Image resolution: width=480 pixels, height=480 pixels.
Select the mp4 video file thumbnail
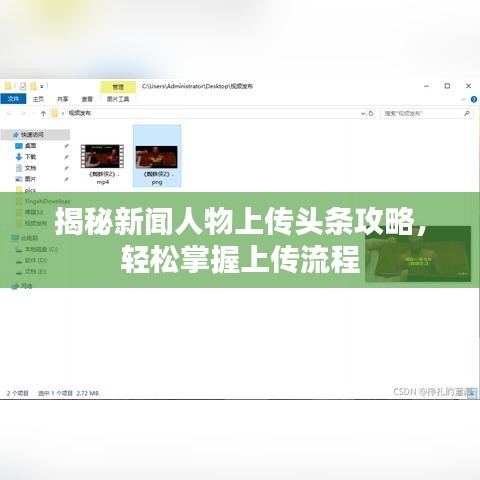[x=102, y=164]
